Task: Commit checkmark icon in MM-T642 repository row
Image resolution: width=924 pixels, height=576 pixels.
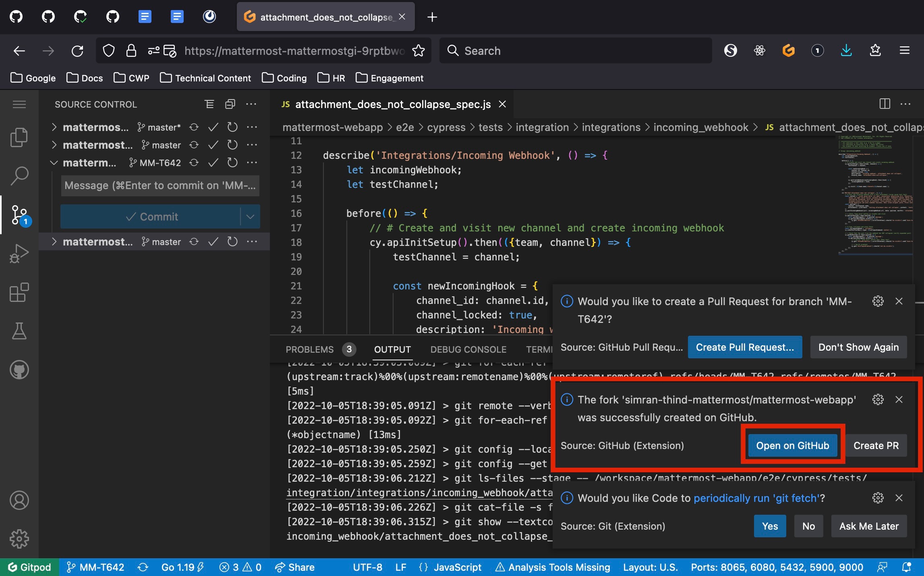Action: [213, 163]
